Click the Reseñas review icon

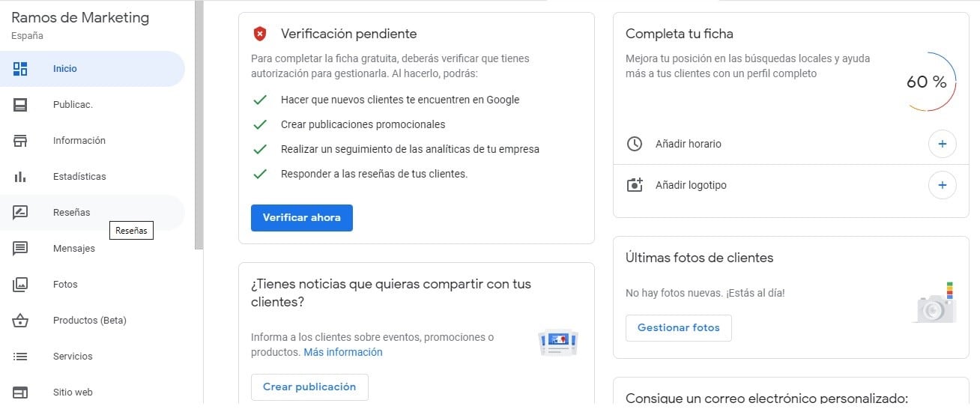point(20,213)
